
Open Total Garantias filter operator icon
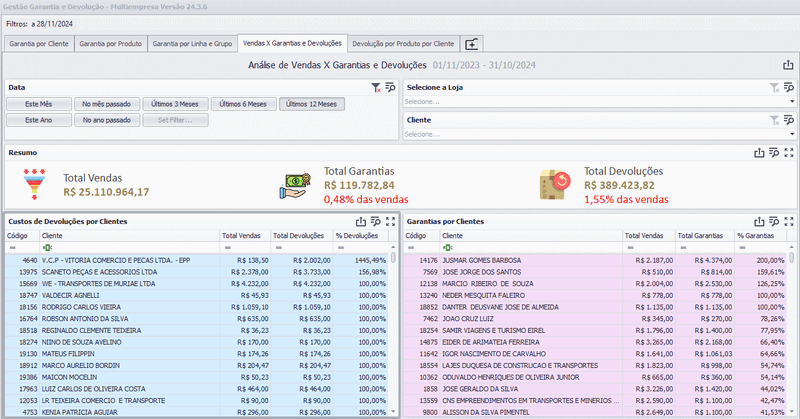pyautogui.click(x=683, y=248)
